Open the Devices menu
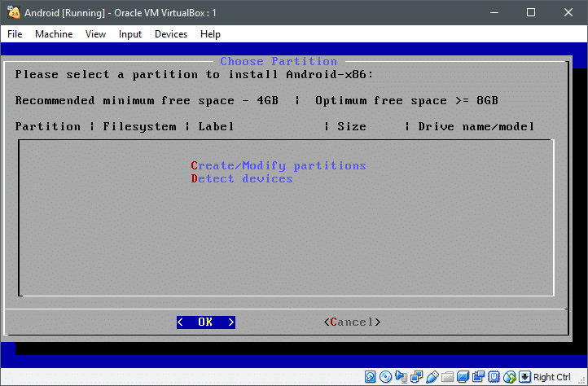The height and width of the screenshot is (386, 588). 171,34
